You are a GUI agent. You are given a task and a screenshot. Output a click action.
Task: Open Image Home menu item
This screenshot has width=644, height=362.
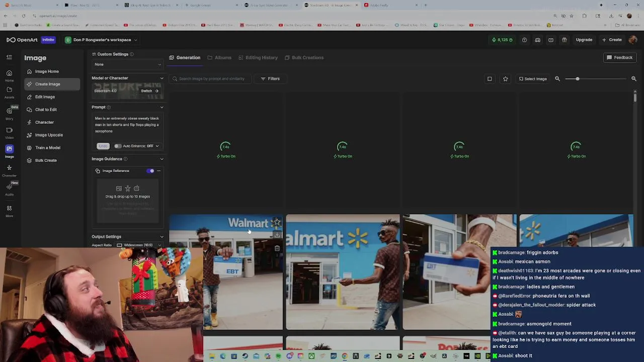click(52, 71)
